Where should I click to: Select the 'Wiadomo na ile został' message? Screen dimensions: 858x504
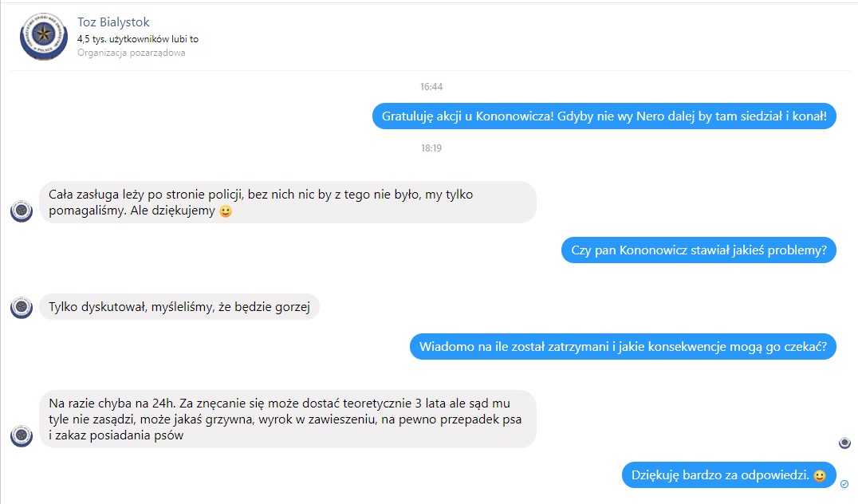point(623,346)
